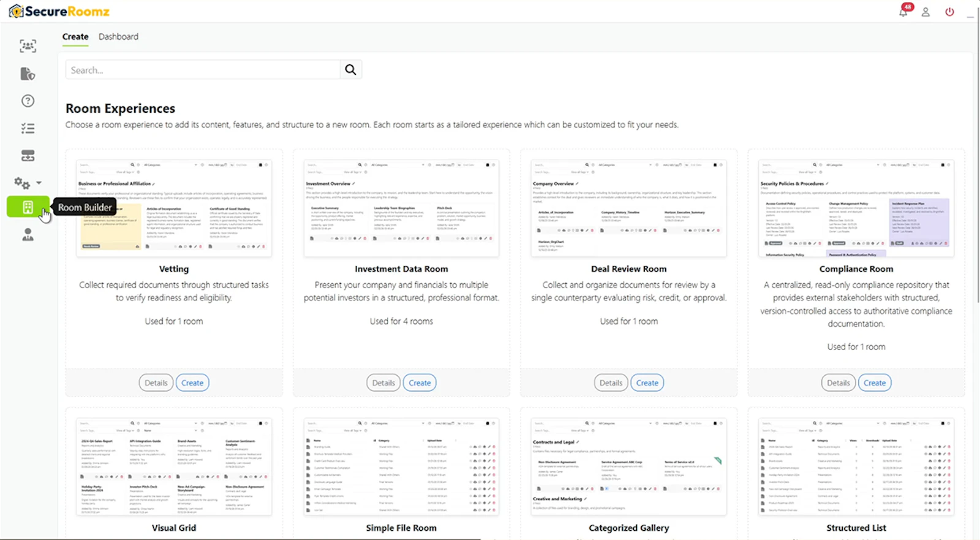Image resolution: width=980 pixels, height=540 pixels.
Task: Switch to the Create tab
Action: click(x=75, y=37)
